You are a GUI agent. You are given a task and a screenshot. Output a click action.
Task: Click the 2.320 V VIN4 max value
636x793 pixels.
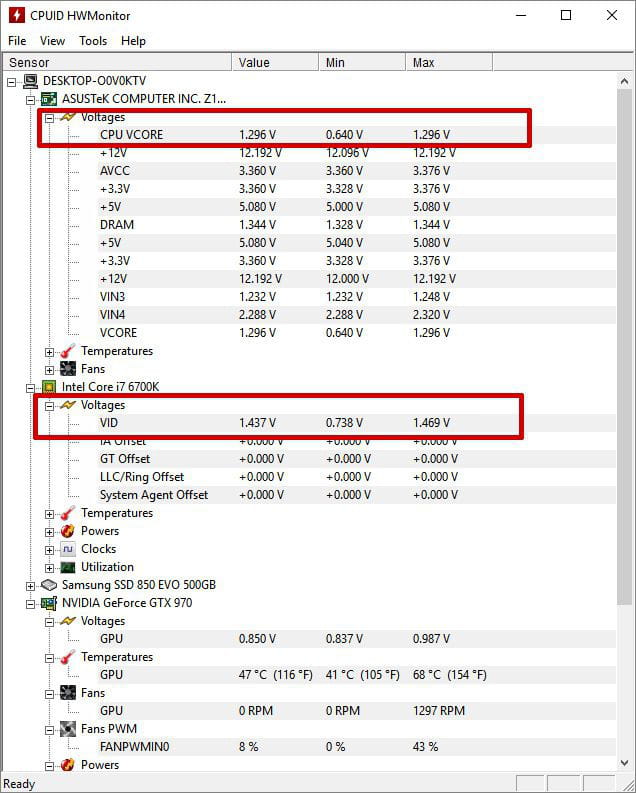tap(431, 315)
